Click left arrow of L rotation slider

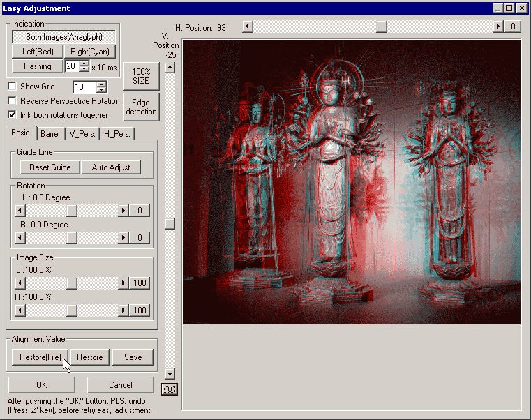click(x=20, y=211)
